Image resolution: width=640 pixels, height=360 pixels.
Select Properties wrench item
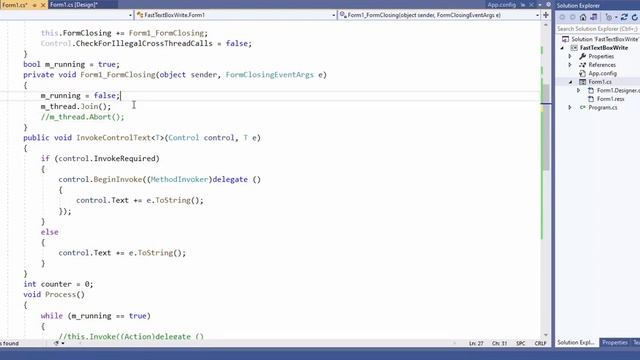(x=601, y=56)
